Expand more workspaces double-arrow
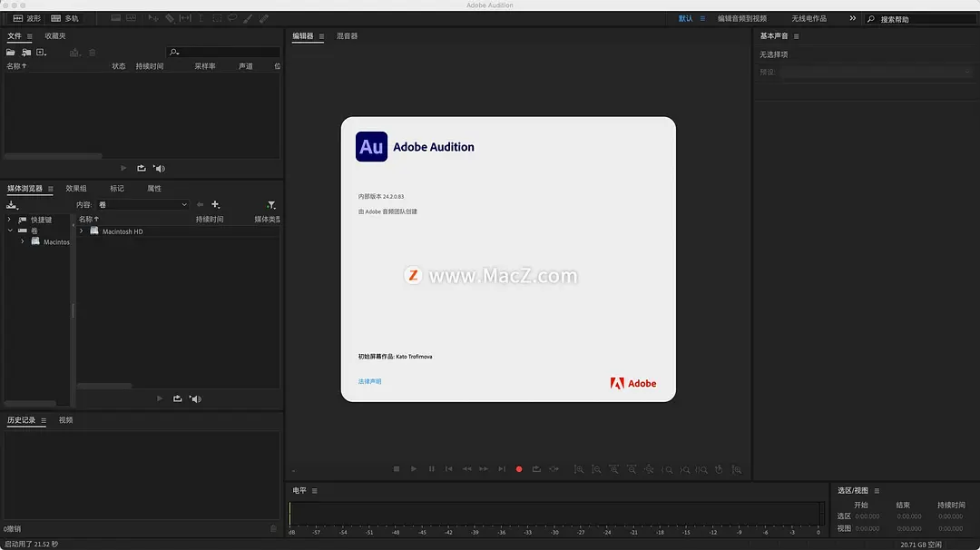This screenshot has width=980, height=550. (852, 18)
